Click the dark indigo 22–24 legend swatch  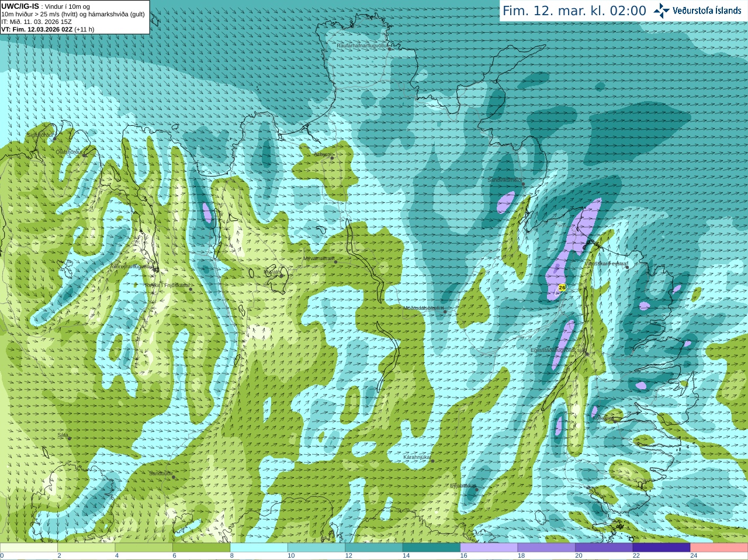pos(662,548)
